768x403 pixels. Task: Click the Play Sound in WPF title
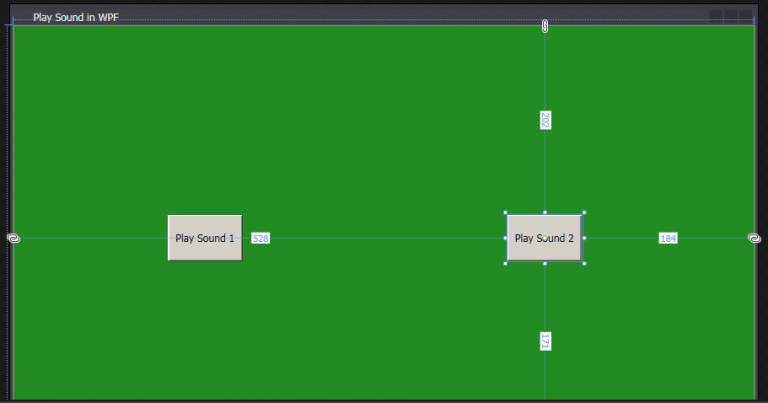pyautogui.click(x=76, y=17)
